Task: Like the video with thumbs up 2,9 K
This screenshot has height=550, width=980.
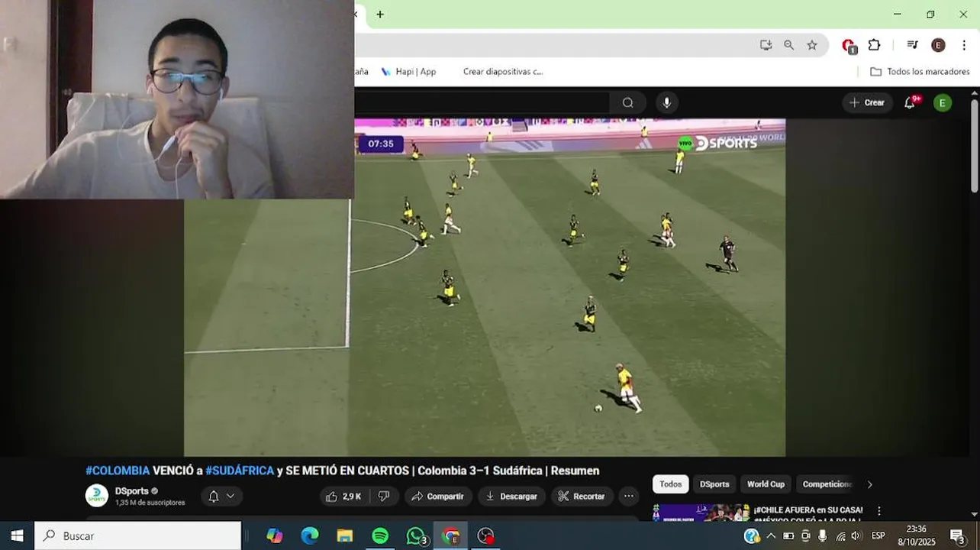Action: click(x=344, y=497)
